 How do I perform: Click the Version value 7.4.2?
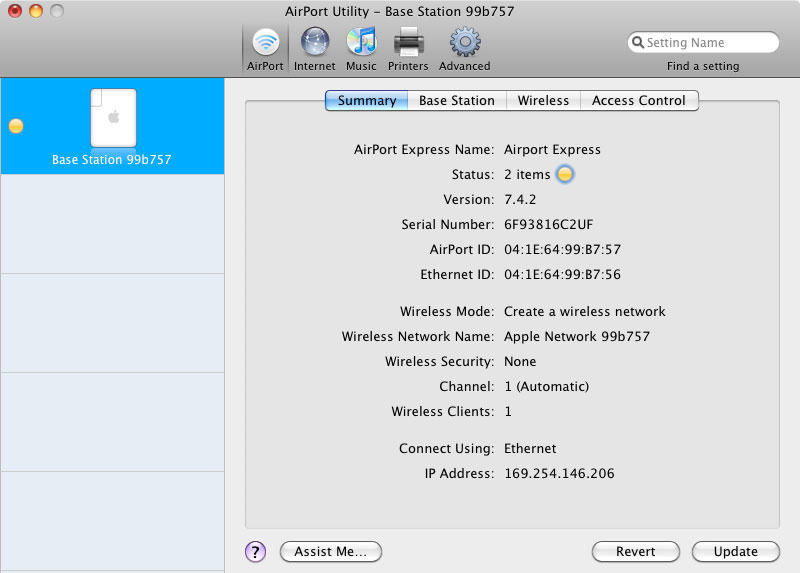pos(520,200)
